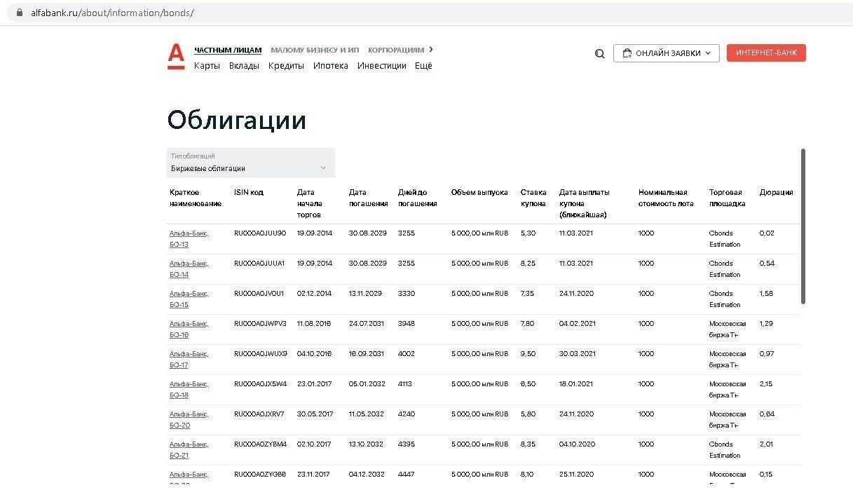Click the maturity date 24.07.2031
This screenshot has width=853, height=504.
click(367, 324)
